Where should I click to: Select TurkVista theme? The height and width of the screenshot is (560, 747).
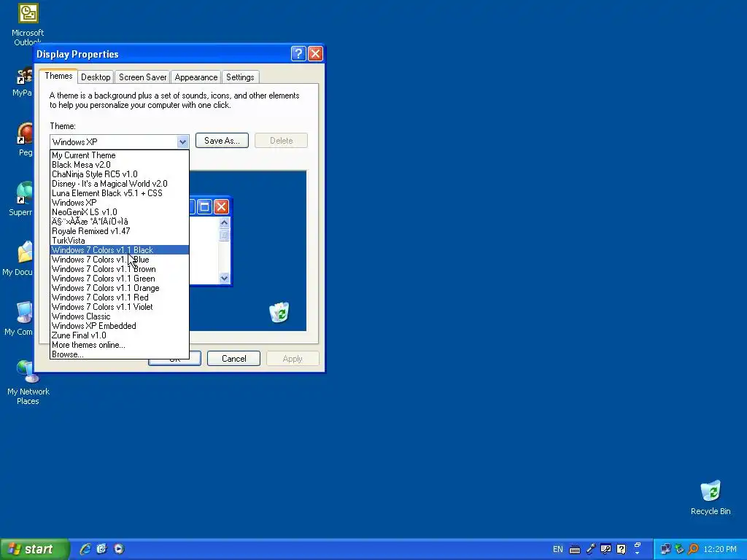(120, 241)
